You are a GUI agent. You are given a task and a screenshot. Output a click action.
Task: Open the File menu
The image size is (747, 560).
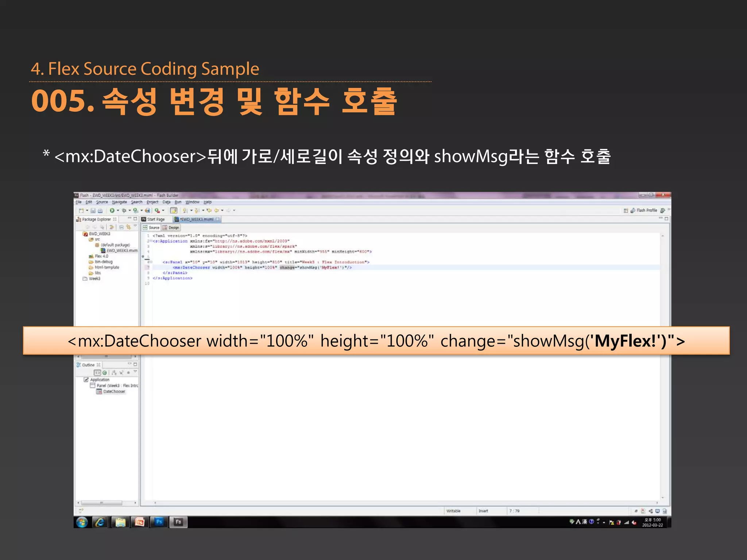(78, 202)
